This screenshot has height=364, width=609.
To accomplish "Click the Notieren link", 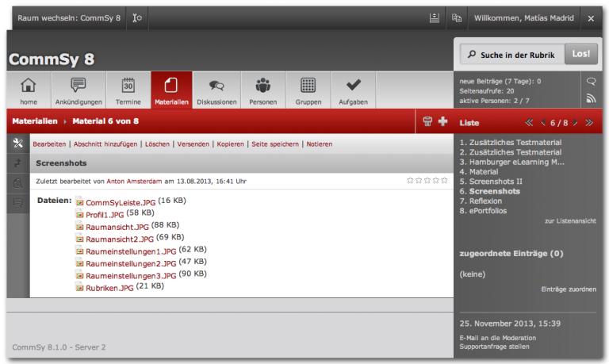I will click(x=320, y=144).
